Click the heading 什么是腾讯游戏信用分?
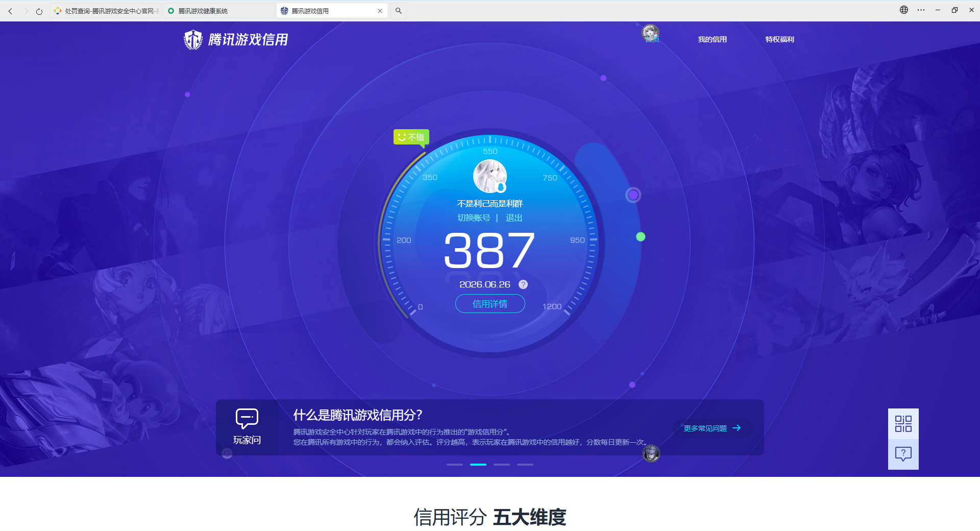980x531 pixels. [x=358, y=415]
